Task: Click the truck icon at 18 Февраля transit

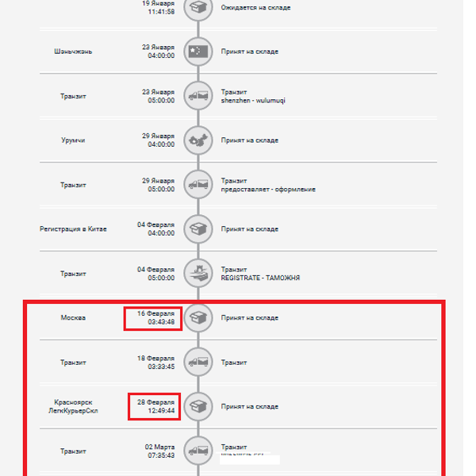Action: pyautogui.click(x=198, y=363)
